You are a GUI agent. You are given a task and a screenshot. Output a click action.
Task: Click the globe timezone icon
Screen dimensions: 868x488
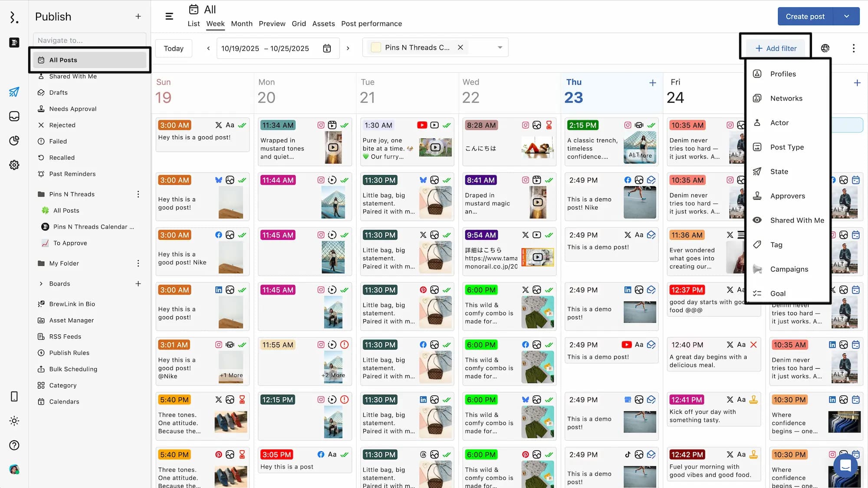click(825, 48)
